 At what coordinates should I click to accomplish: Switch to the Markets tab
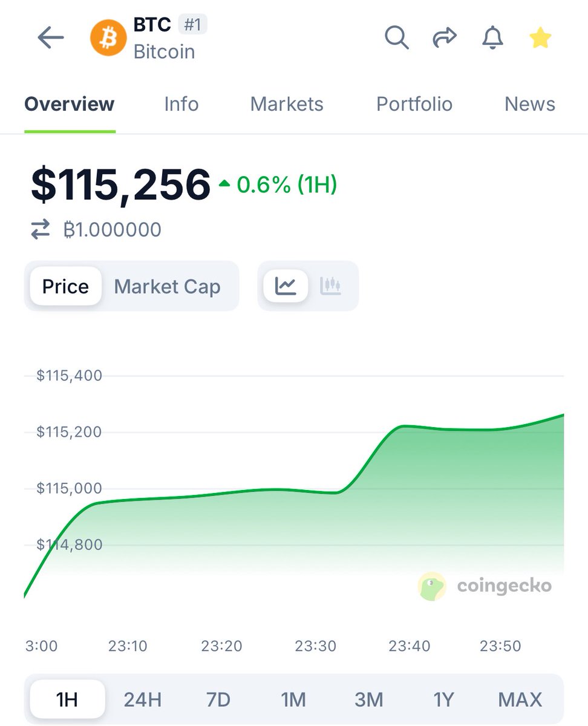pos(287,104)
